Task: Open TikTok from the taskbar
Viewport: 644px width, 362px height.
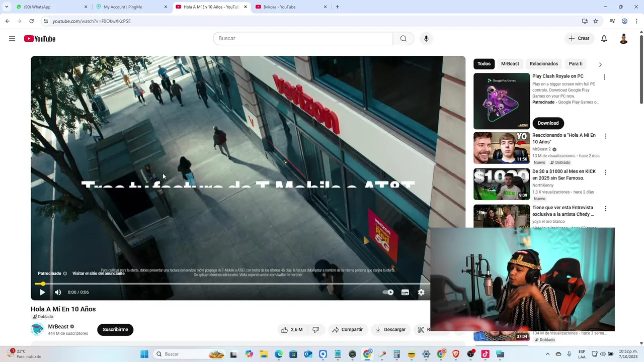Action: (x=485, y=354)
